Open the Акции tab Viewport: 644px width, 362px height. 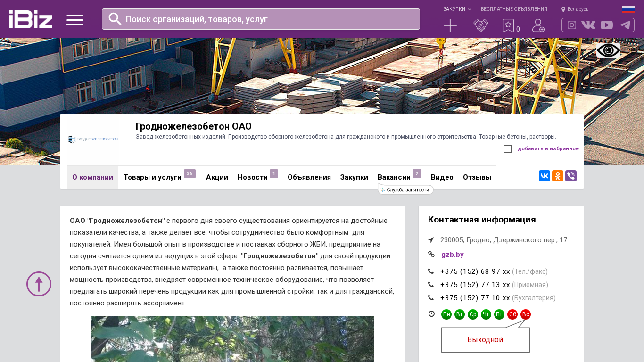pos(217,177)
